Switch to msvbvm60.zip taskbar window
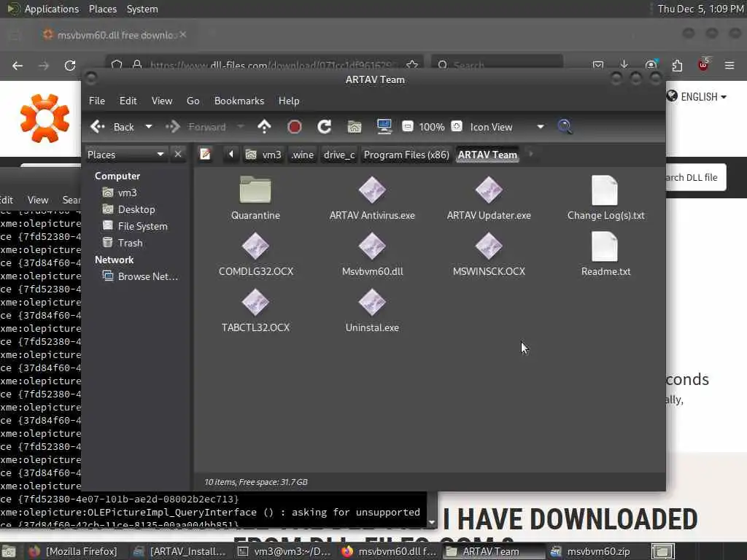 tap(591, 551)
